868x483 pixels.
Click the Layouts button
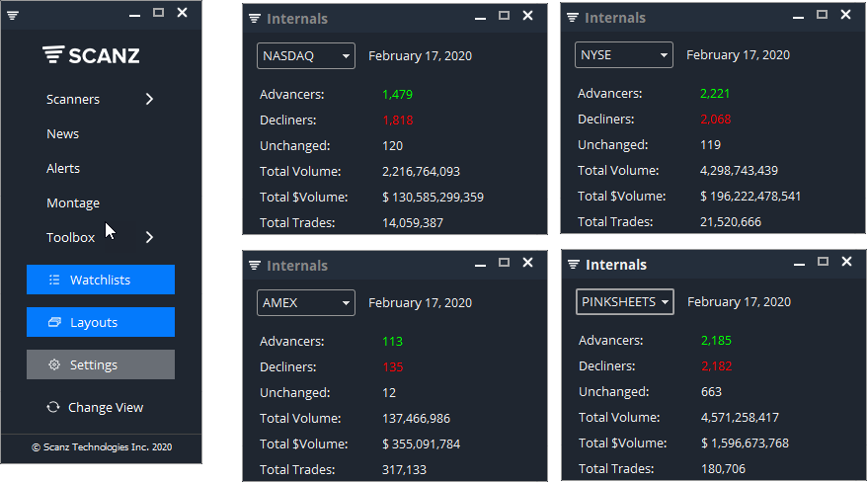(101, 322)
